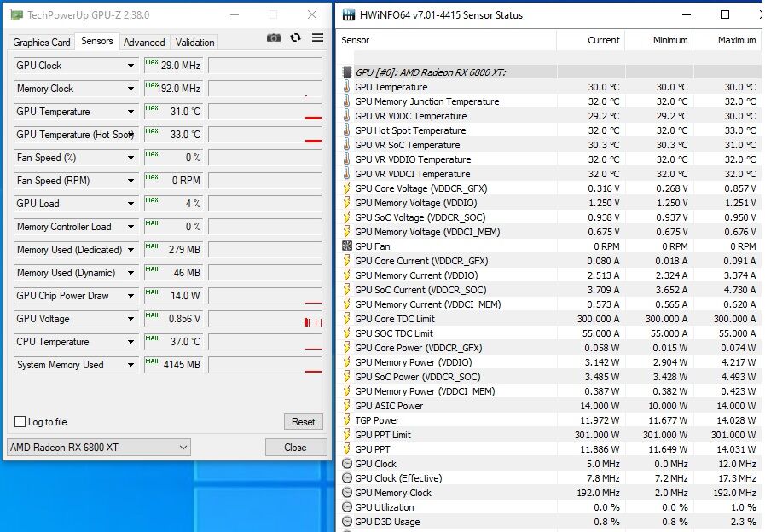Click thermometer icon beside GPU Temperature in HWiNFO
765x532 pixels.
pyautogui.click(x=347, y=87)
